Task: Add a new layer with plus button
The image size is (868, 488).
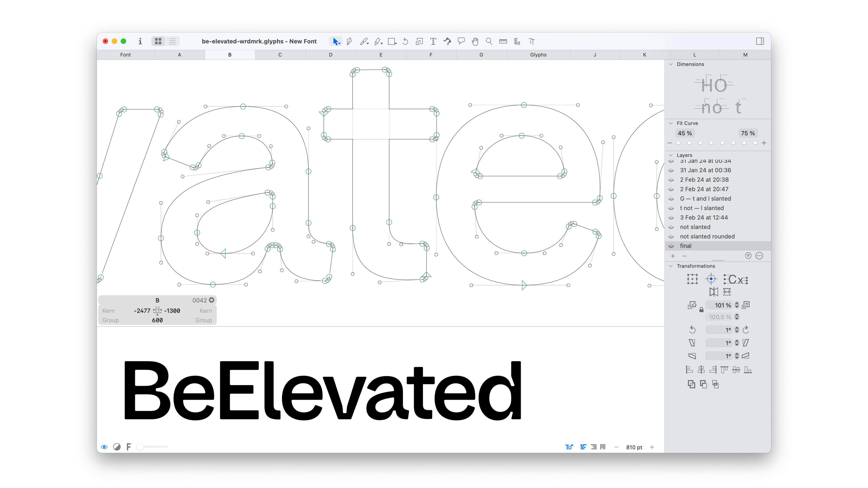Action: click(x=673, y=256)
